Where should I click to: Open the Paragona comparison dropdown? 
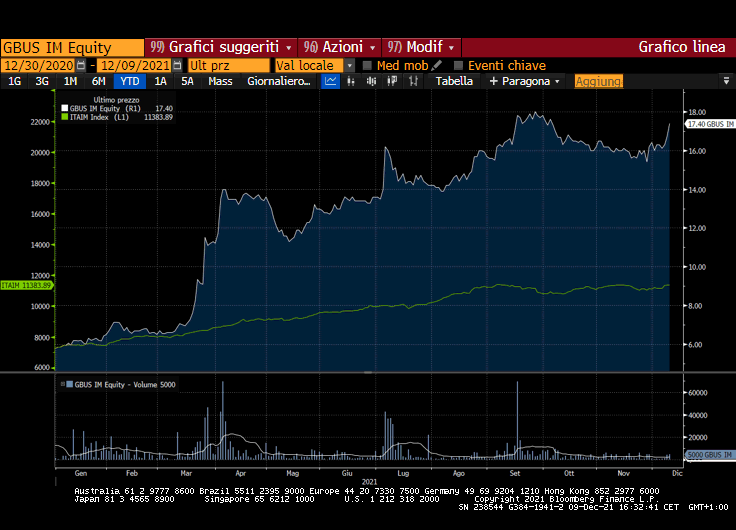pyautogui.click(x=525, y=82)
